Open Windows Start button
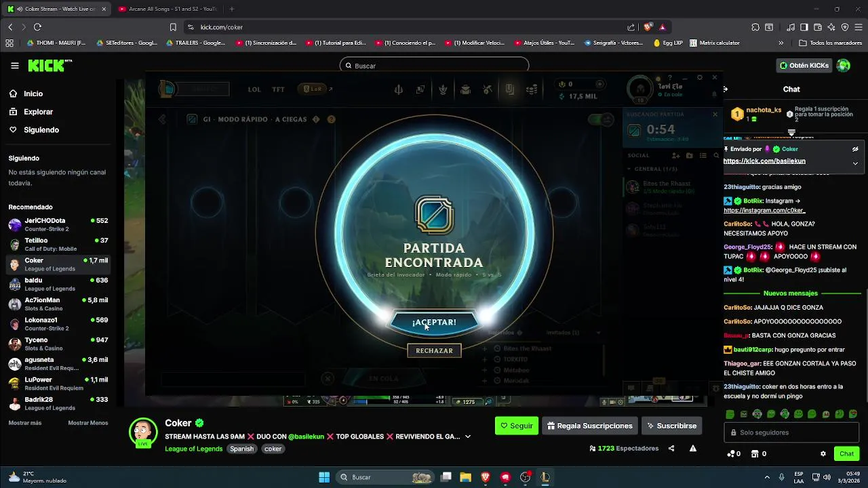 point(324,477)
